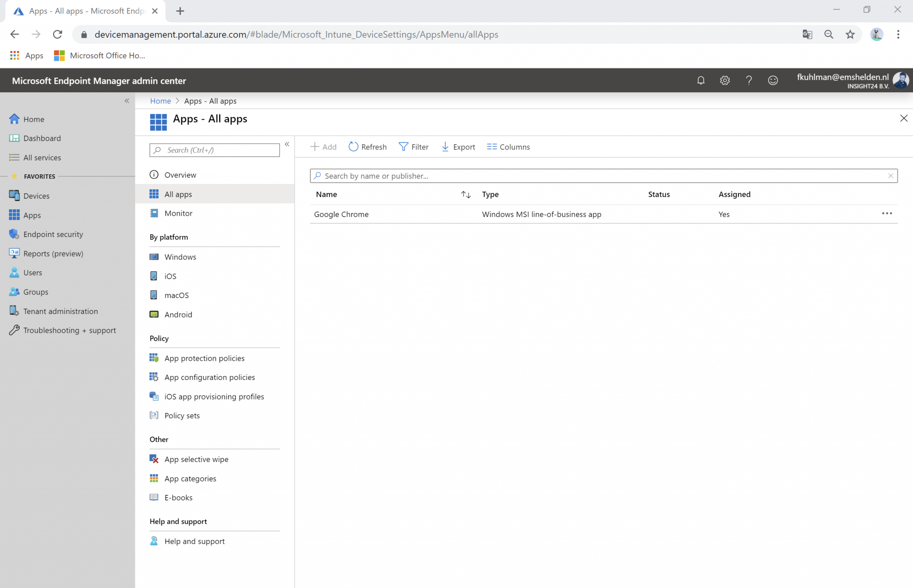
Task: Open App protection policies
Action: click(204, 358)
